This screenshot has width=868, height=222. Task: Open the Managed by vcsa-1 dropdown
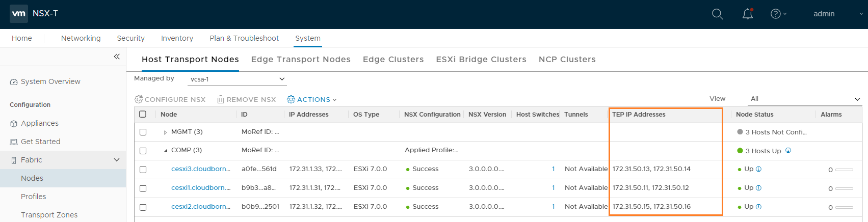[237, 79]
